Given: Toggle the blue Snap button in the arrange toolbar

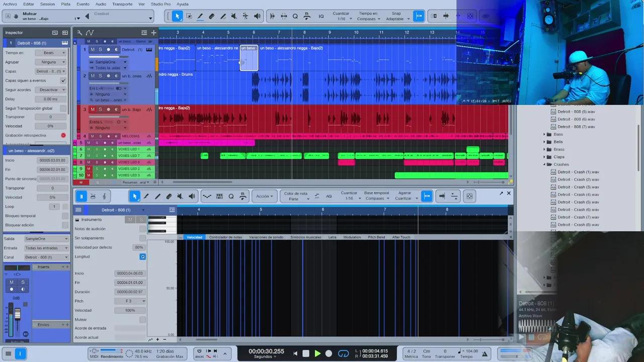Looking at the screenshot, I should 419,16.
